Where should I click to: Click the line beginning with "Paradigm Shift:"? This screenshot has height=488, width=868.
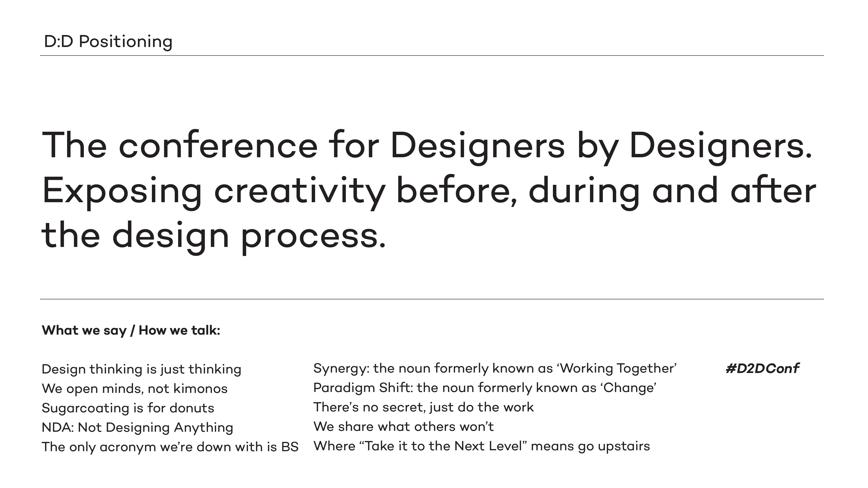485,388
